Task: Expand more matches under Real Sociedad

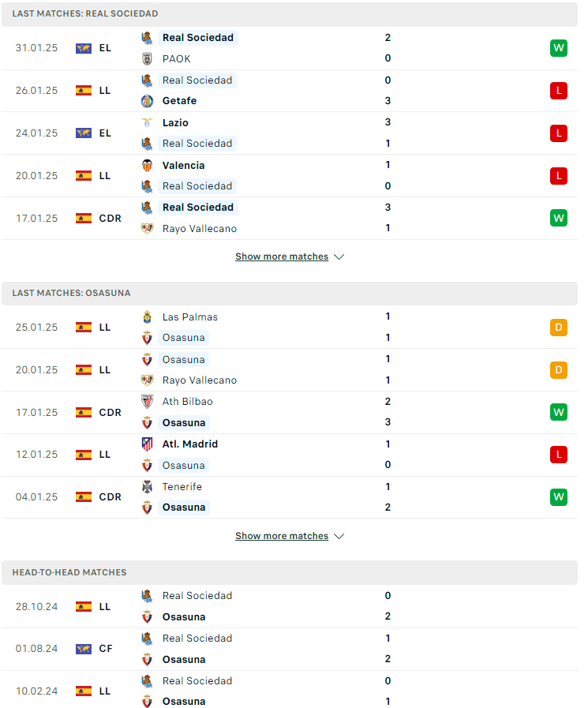Action: (282, 257)
